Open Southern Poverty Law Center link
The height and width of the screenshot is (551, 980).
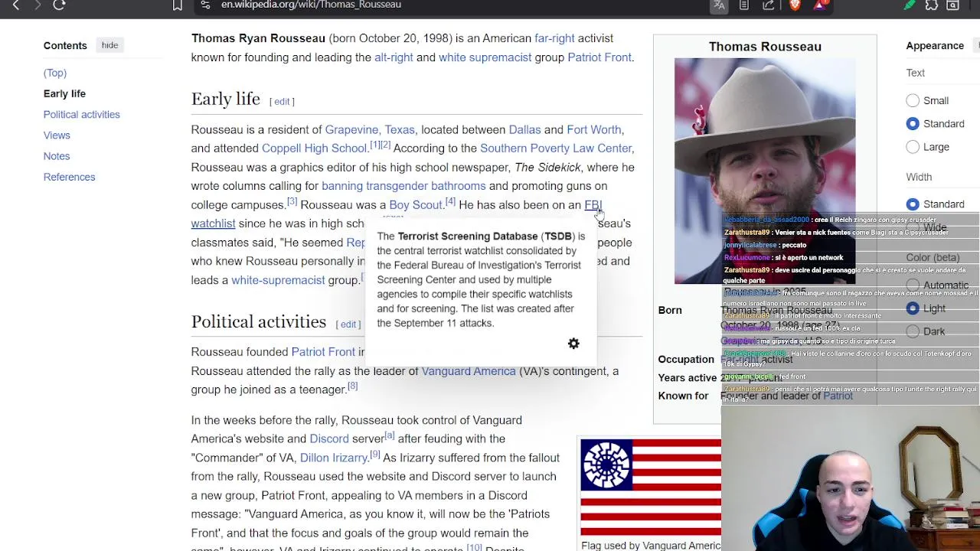556,148
